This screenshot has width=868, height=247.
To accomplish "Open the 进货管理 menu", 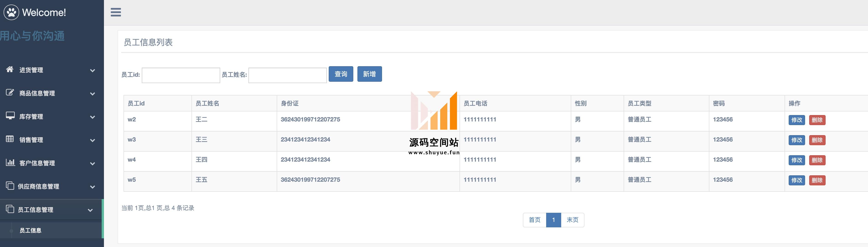I will 52,70.
